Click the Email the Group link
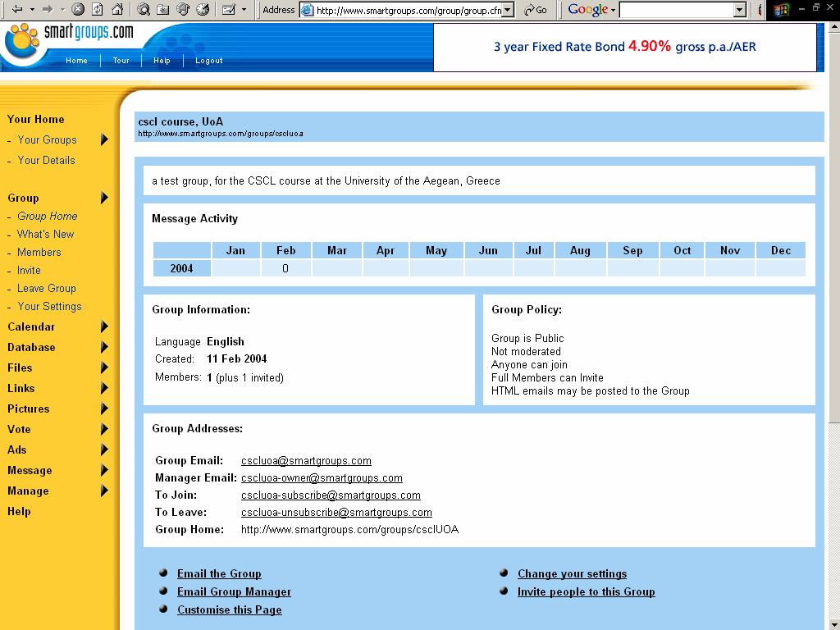This screenshot has width=840, height=630. pyautogui.click(x=220, y=573)
